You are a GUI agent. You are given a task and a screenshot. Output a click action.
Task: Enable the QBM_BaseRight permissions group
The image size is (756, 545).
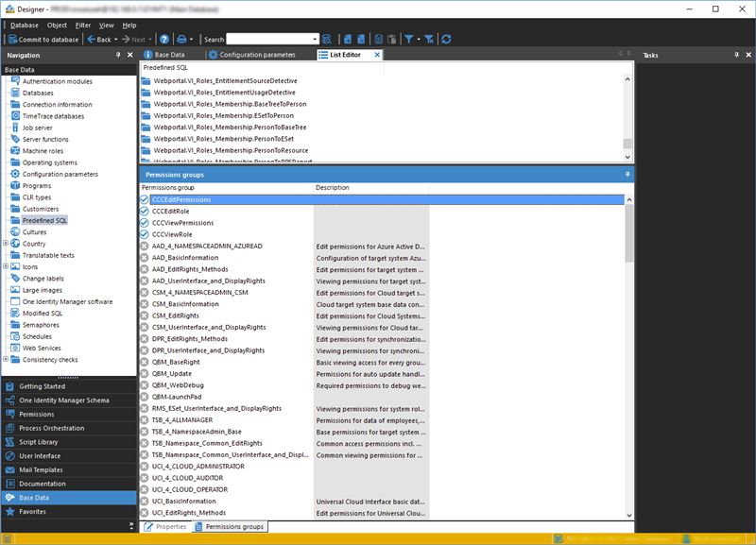pos(145,362)
